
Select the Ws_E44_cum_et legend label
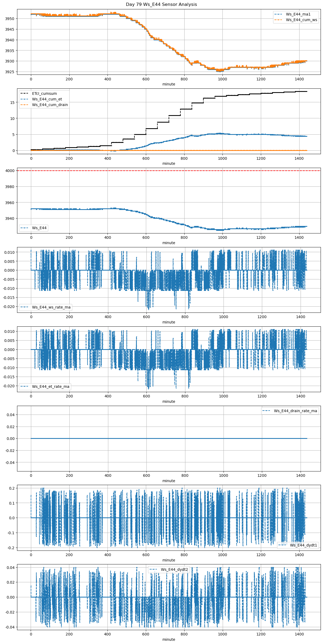(47, 99)
